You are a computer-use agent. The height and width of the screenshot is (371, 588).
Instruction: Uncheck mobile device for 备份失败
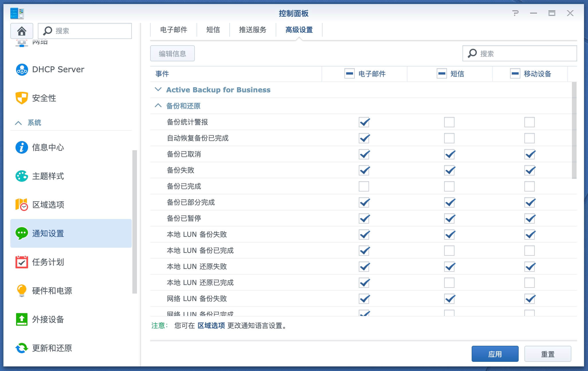[530, 170]
